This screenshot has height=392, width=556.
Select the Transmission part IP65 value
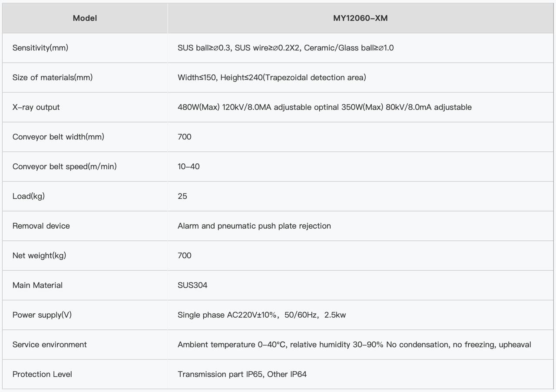[242, 374]
